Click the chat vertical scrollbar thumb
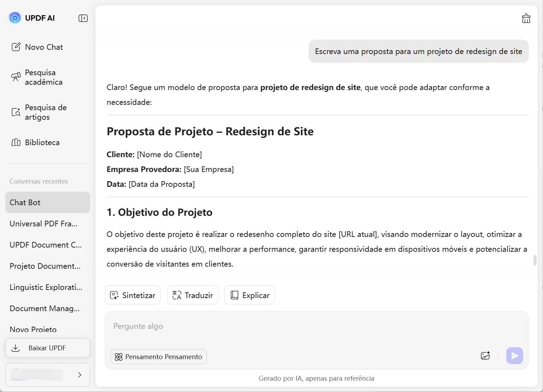Screen dimensions: 543x392 (535, 260)
